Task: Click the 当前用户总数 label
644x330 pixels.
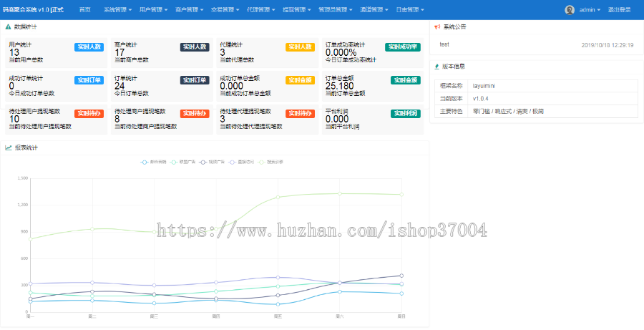Action: point(26,60)
